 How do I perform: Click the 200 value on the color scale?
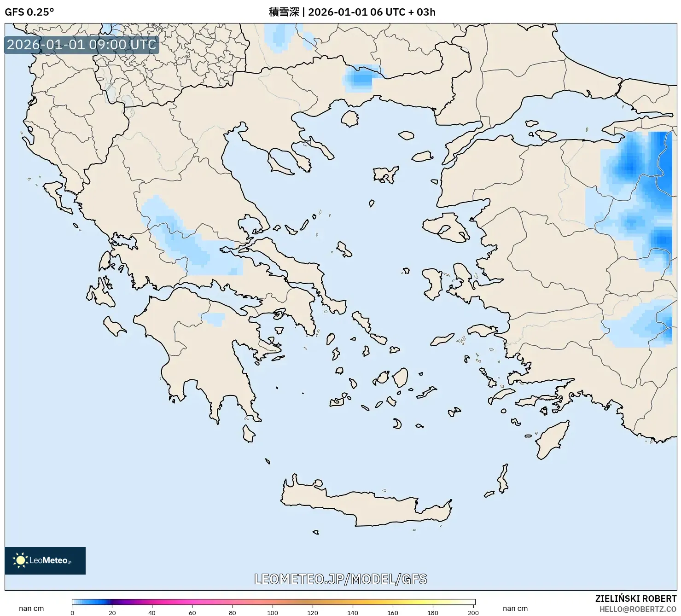472,612
